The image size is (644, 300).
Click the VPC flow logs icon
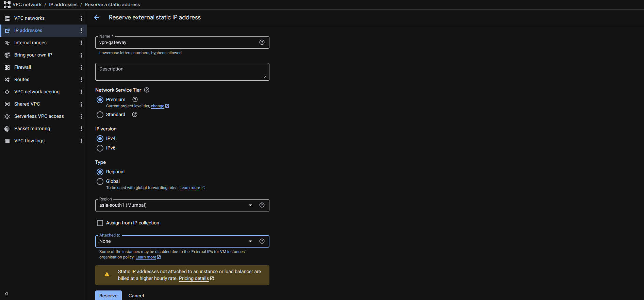tap(7, 141)
